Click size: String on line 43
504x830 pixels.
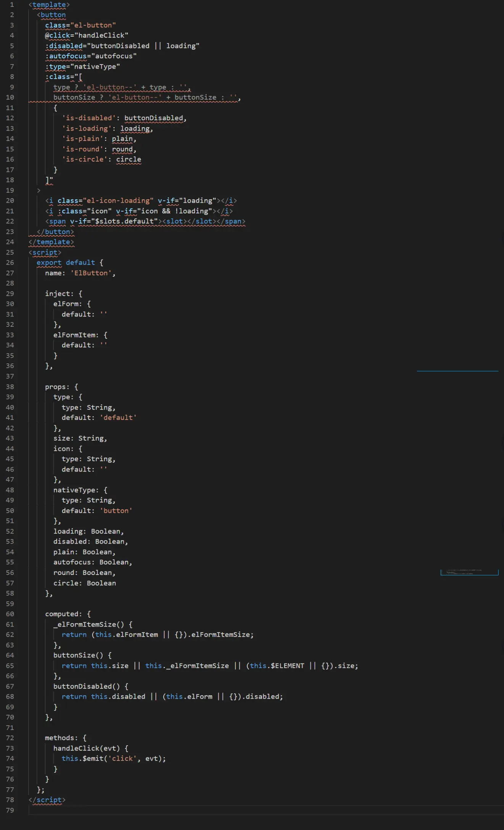click(x=80, y=438)
